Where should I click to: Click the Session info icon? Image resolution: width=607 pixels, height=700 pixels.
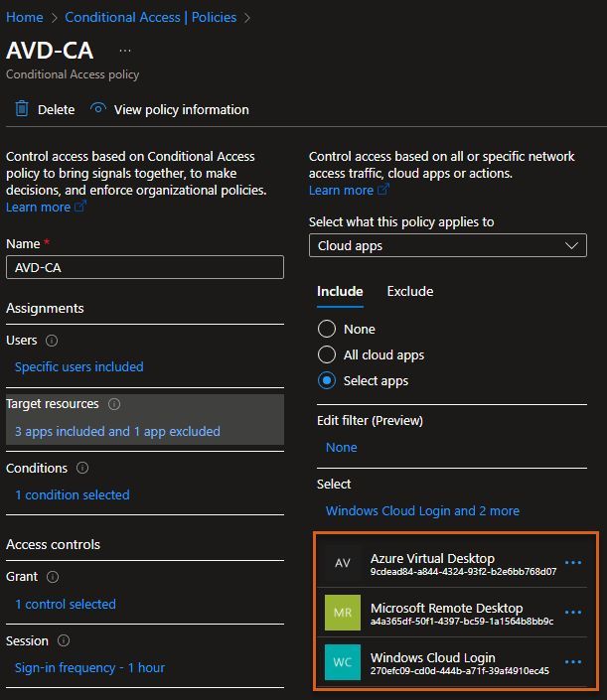coord(64,640)
